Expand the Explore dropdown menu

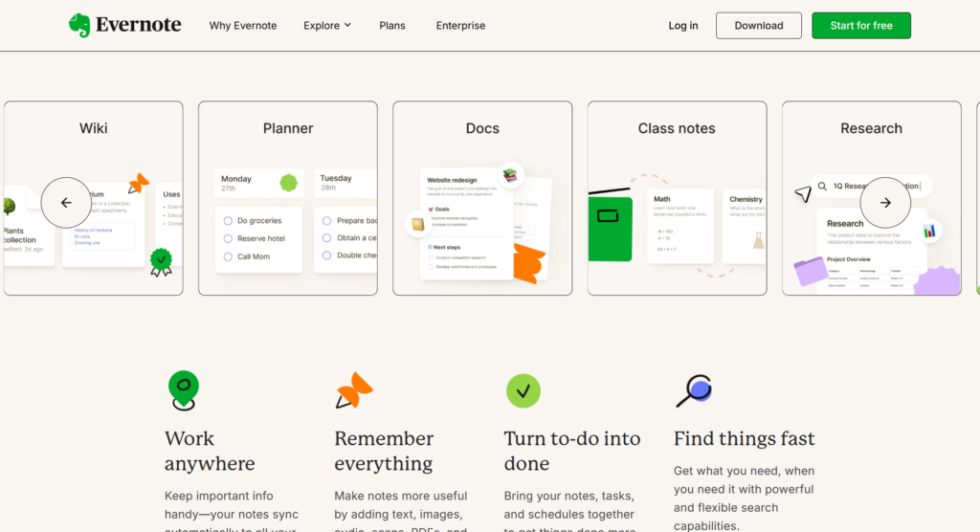pos(327,26)
